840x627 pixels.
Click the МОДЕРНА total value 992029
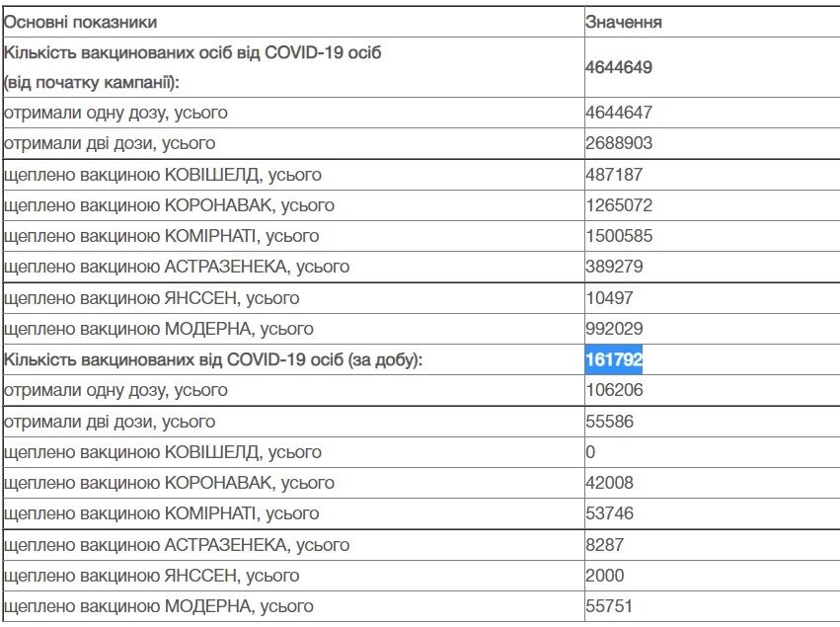(615, 329)
